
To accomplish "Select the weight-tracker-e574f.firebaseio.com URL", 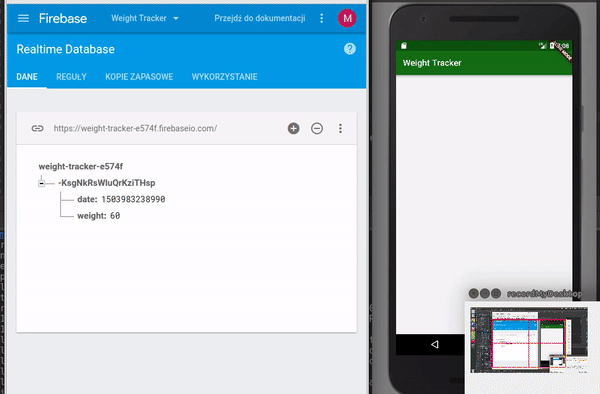I will click(x=135, y=129).
